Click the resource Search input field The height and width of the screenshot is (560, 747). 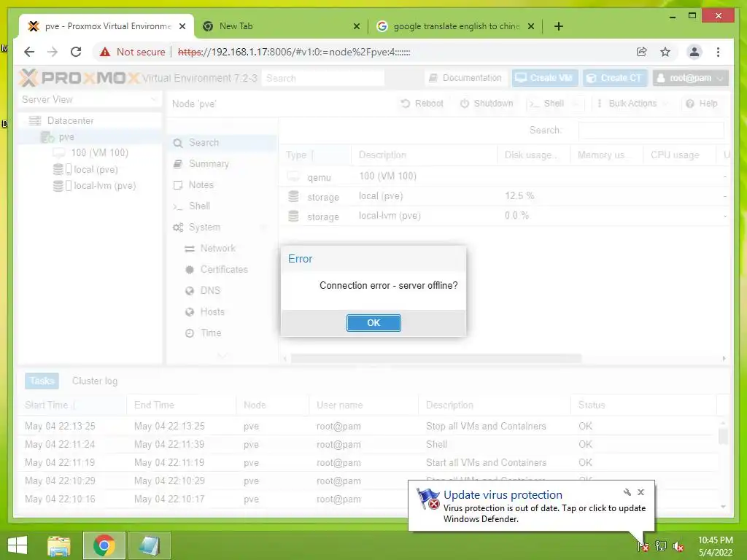point(651,131)
